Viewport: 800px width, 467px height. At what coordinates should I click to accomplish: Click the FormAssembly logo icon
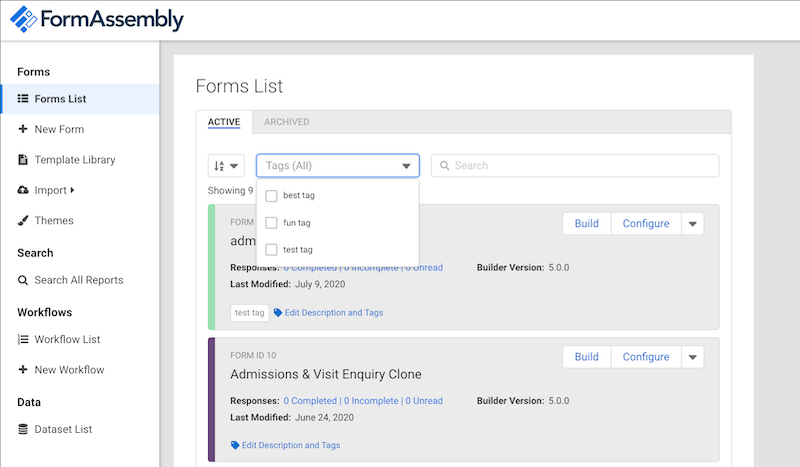23,19
